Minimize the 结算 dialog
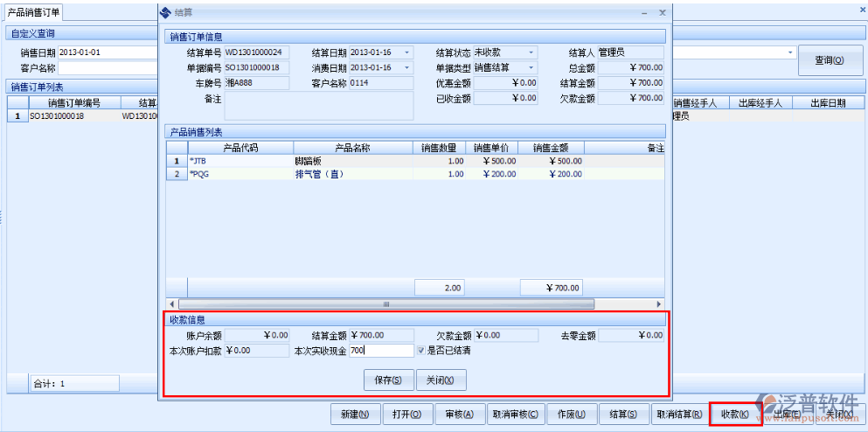Screen dimensions: 868x432 (x=645, y=12)
